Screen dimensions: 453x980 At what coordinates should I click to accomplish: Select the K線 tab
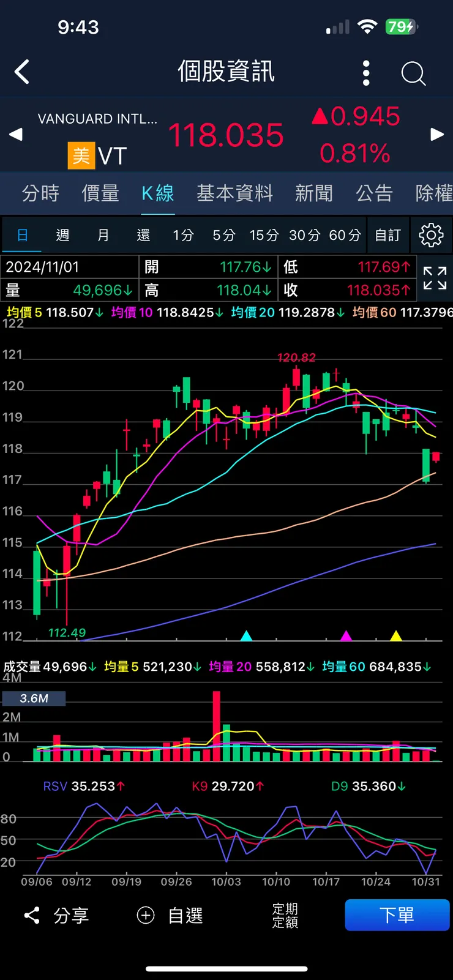point(158,193)
